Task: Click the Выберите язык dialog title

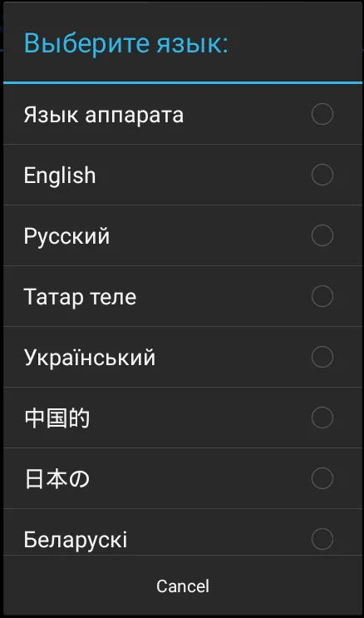Action: pos(126,42)
